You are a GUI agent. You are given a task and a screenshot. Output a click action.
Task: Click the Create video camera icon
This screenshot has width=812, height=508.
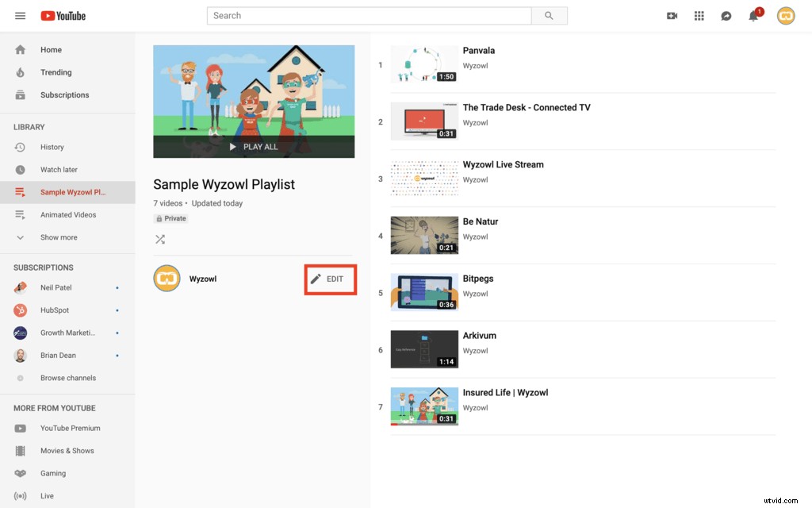click(x=672, y=15)
